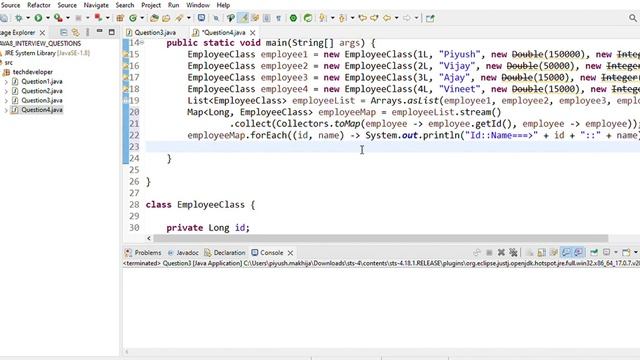Click the Open Console monitor icon
This screenshot has height=360, width=640.
pos(202,18)
